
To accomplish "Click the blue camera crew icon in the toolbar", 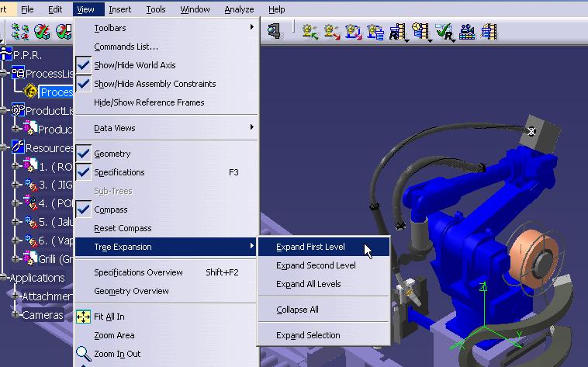I will [x=467, y=32].
